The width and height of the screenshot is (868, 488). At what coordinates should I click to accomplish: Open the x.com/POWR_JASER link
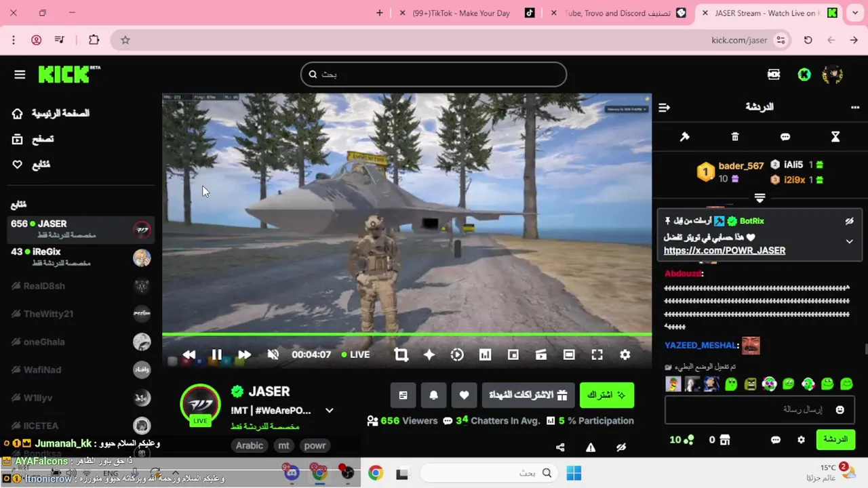[724, 250]
